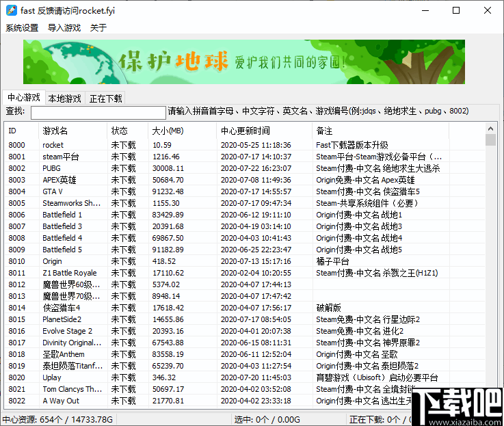
Task: Select the Origin row with ID 8010
Action: click(x=245, y=261)
